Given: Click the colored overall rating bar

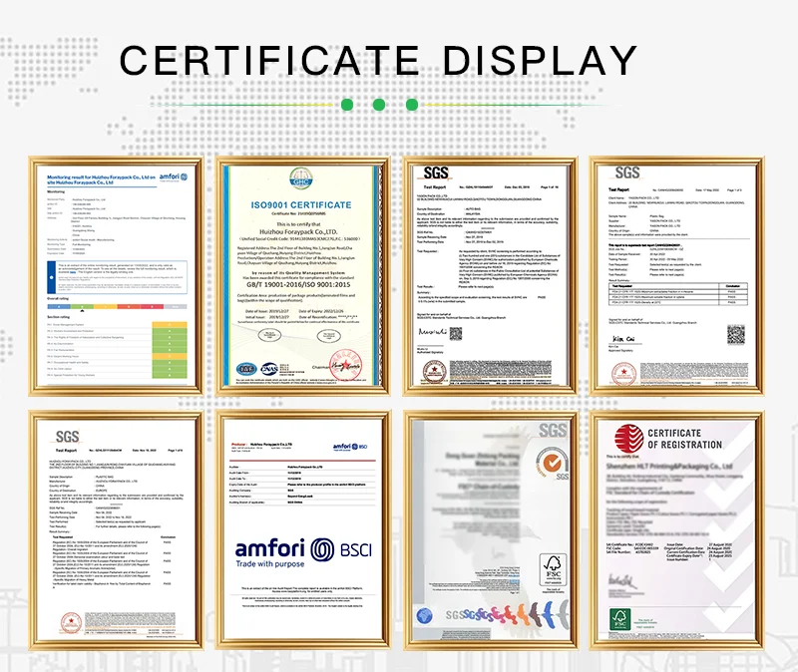Looking at the screenshot, I should pyautogui.click(x=117, y=307).
